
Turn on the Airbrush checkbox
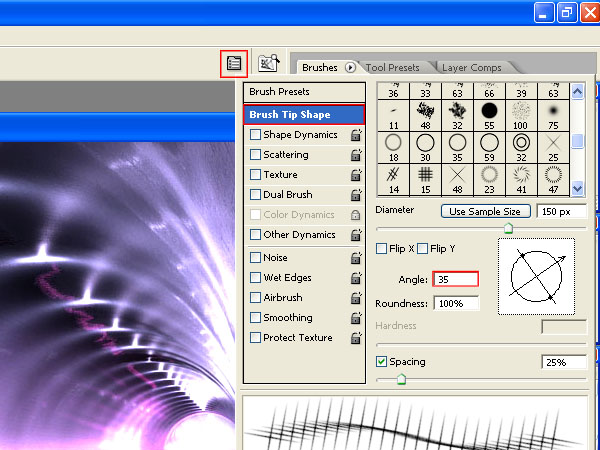tap(255, 297)
